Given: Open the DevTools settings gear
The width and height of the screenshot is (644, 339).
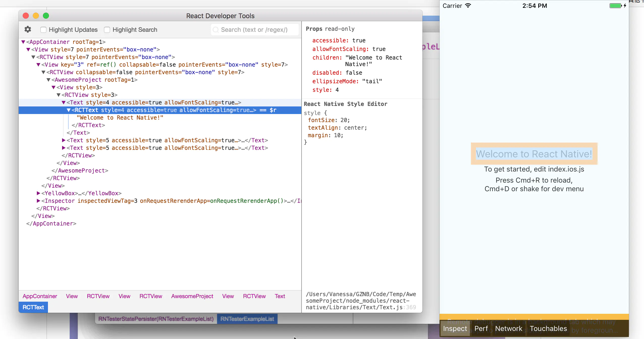Looking at the screenshot, I should 28,30.
